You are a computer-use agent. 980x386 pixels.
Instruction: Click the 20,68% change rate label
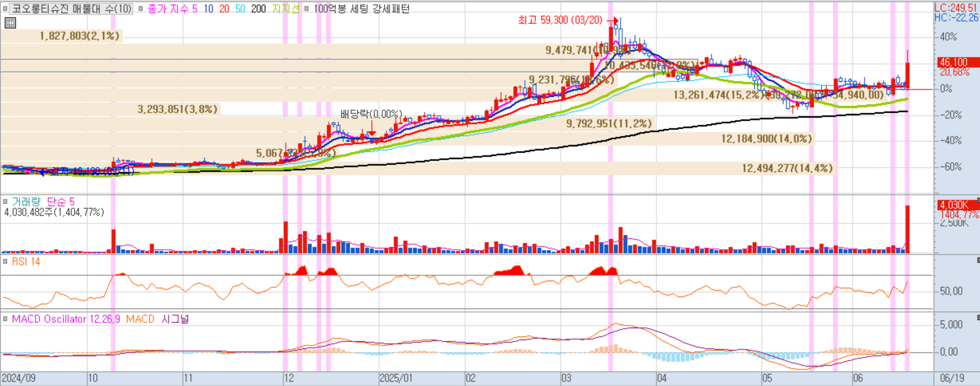click(954, 72)
